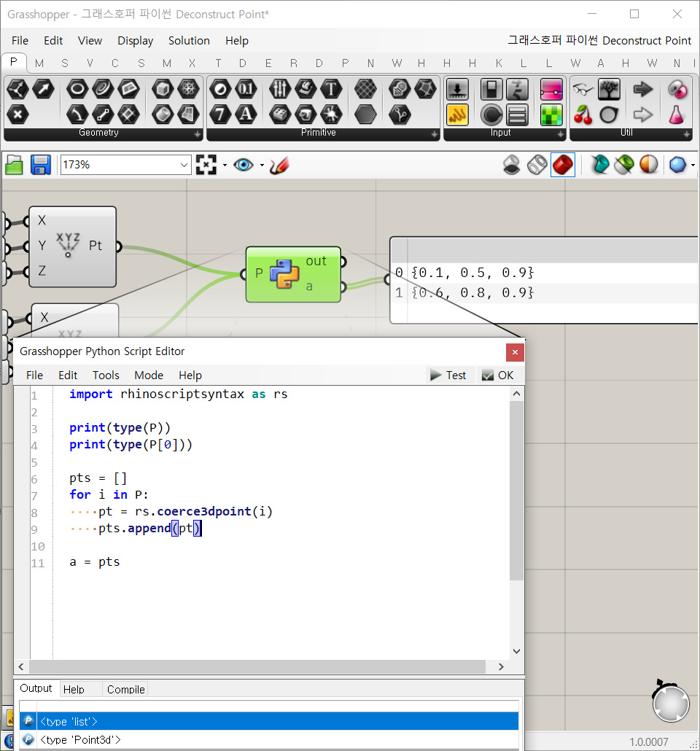Toggle no preview mode
This screenshot has height=751, width=700.
pyautogui.click(x=512, y=166)
